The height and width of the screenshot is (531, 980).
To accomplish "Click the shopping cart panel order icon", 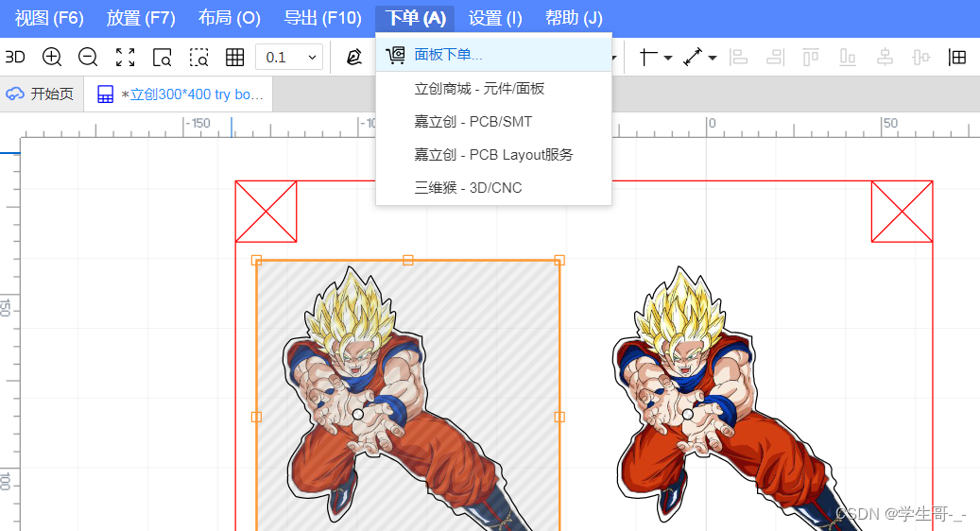I will [x=396, y=55].
